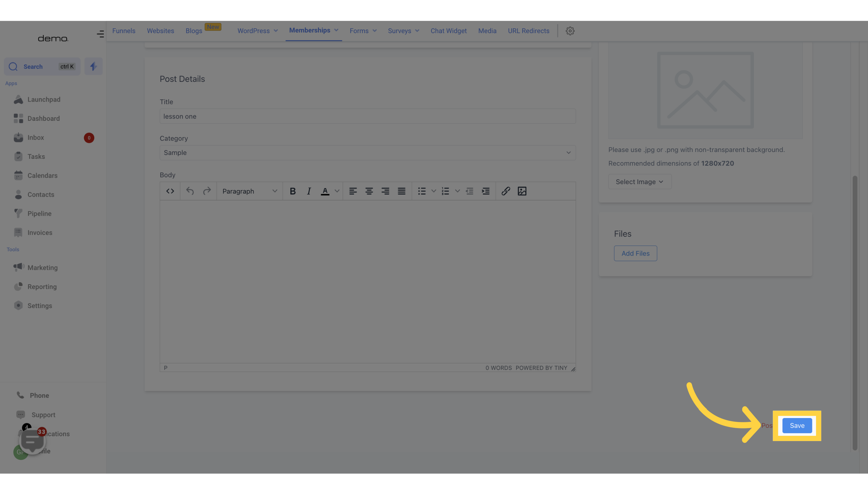Click the editor resize handle corner
The image size is (868, 494).
pos(573,369)
